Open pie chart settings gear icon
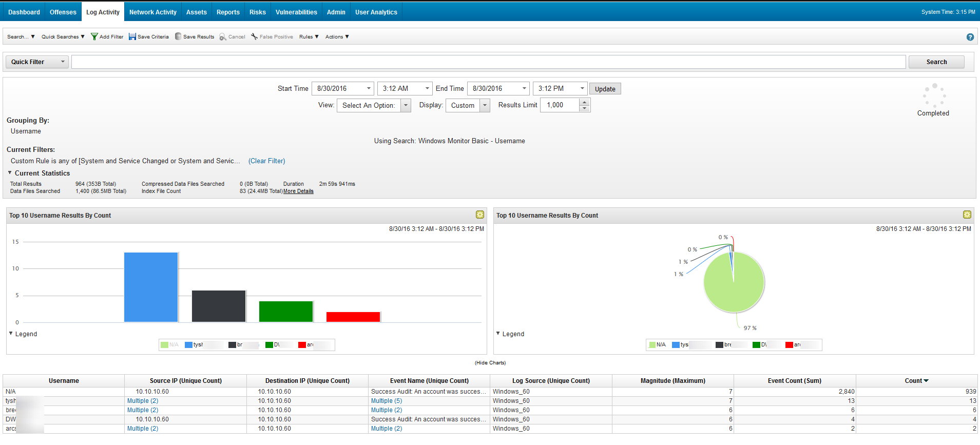The width and height of the screenshot is (980, 445). pyautogui.click(x=967, y=215)
